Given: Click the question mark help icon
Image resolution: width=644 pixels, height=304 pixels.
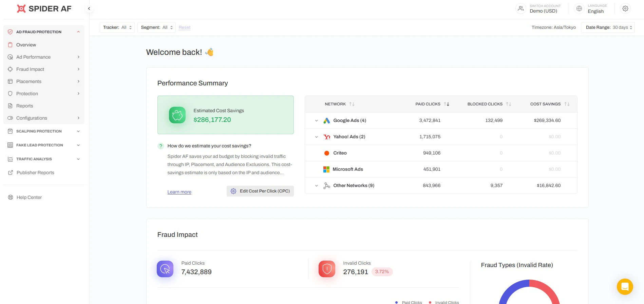Looking at the screenshot, I should 161,146.
